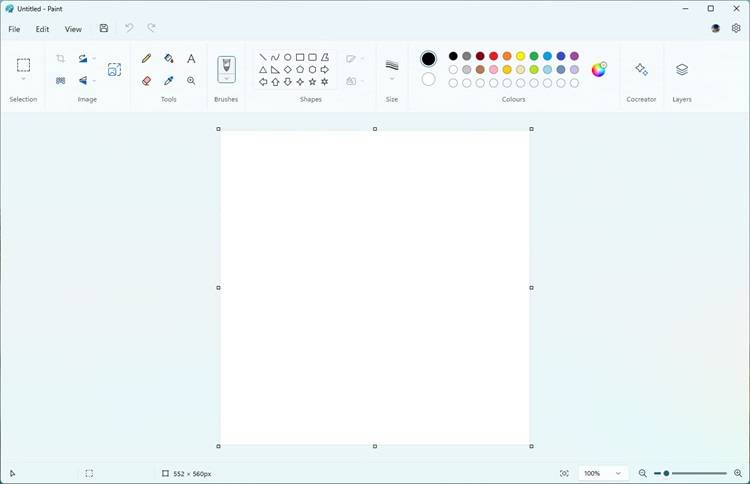
Task: Toggle the Layers panel
Action: pyautogui.click(x=682, y=69)
